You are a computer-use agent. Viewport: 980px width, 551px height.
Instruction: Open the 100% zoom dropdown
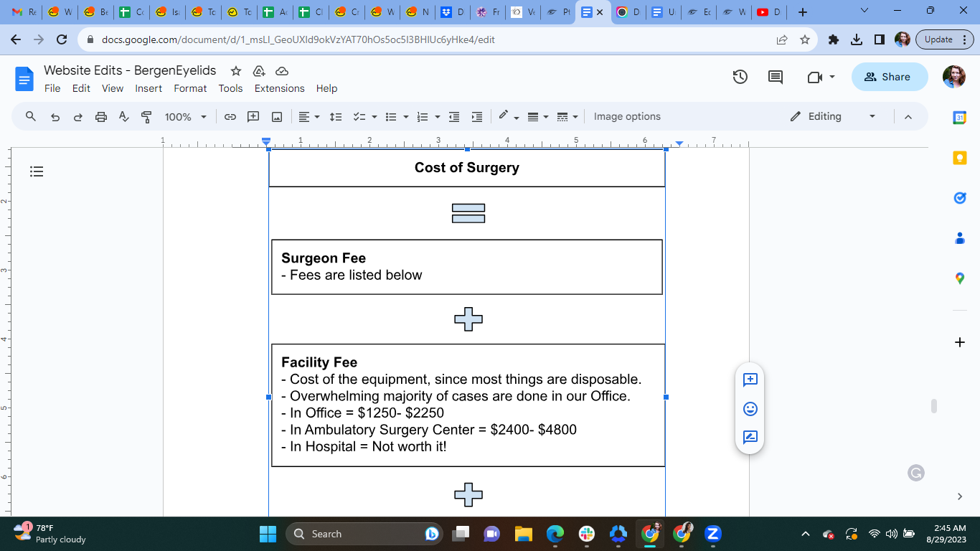pyautogui.click(x=186, y=117)
